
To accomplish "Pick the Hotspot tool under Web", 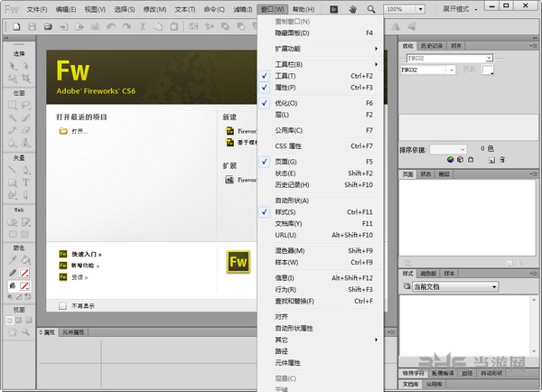I will coord(13,222).
